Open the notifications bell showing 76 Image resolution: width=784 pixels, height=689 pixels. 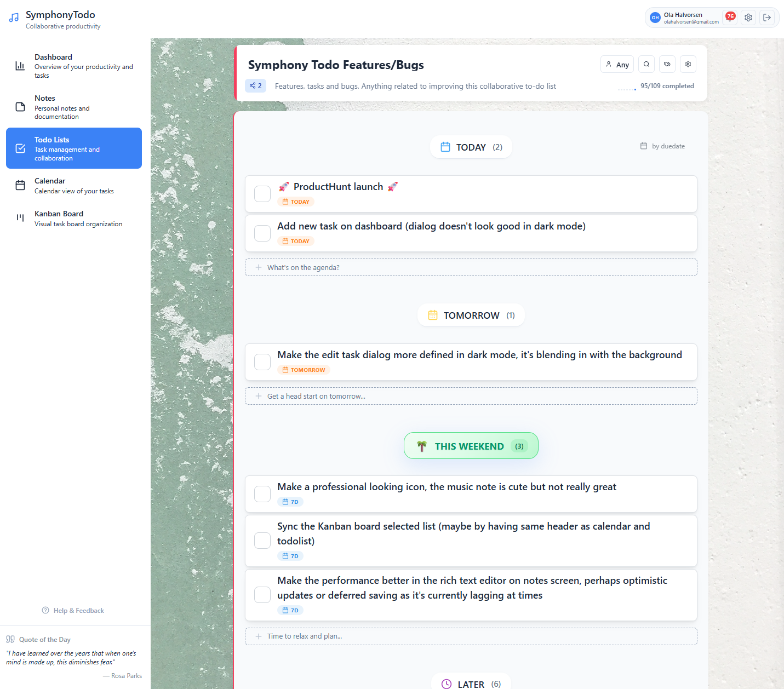[x=730, y=17]
